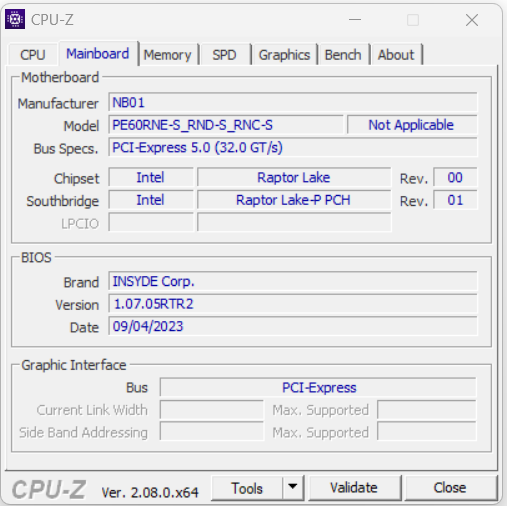The height and width of the screenshot is (506, 507).
Task: Go to the Graphics tab
Action: (x=284, y=55)
